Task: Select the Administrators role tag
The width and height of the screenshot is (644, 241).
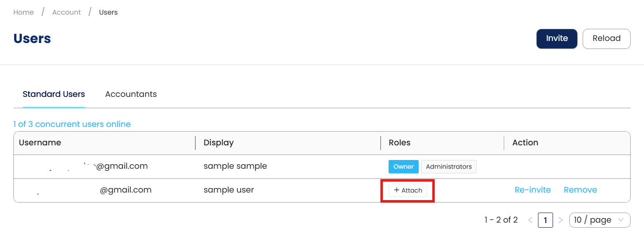Action: [x=449, y=167]
